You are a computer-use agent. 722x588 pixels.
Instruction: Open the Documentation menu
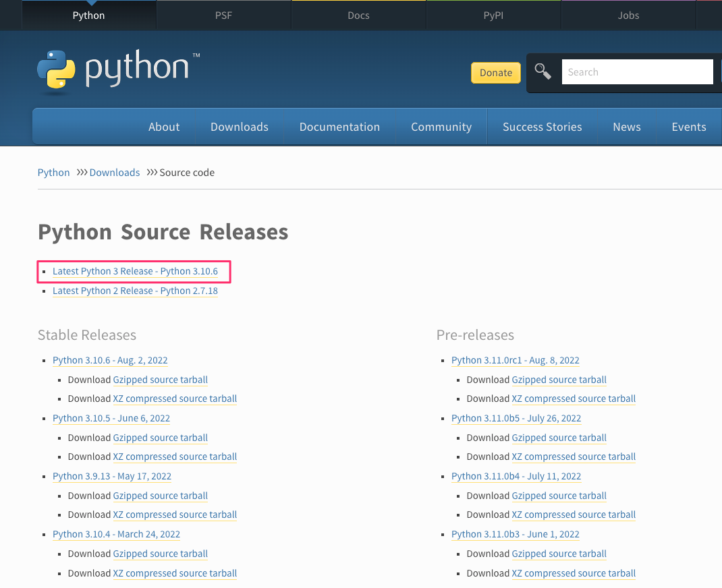339,126
